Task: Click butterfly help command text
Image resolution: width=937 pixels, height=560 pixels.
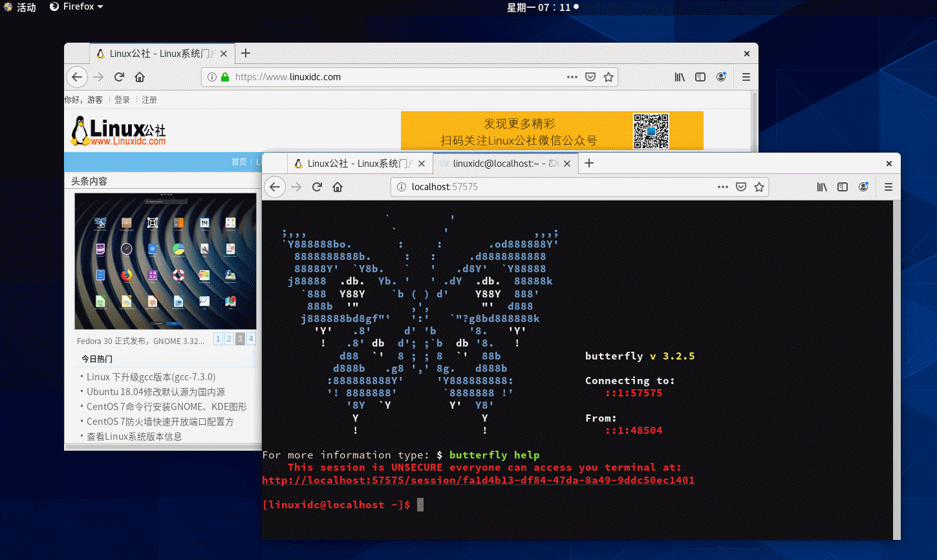Action: 494,455
